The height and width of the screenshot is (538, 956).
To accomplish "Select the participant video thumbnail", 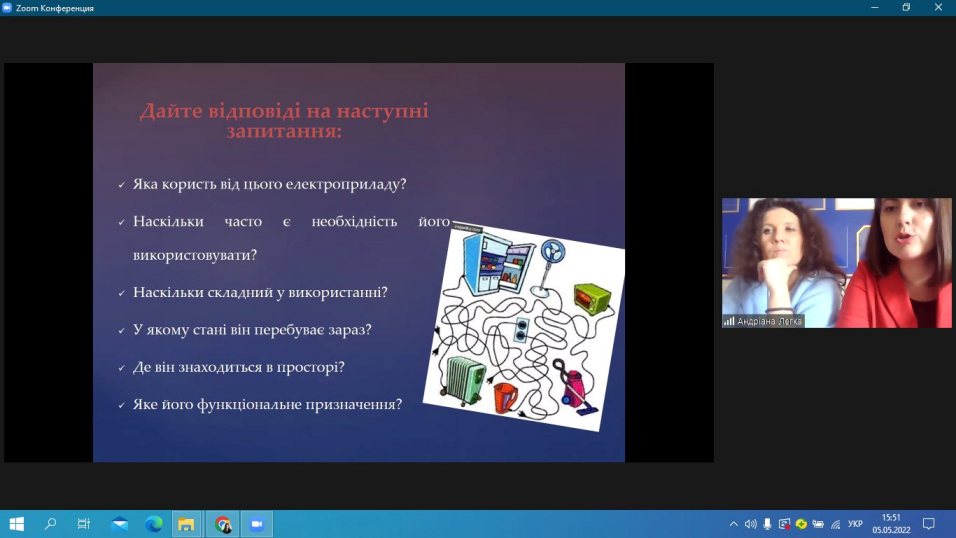I will 836,263.
